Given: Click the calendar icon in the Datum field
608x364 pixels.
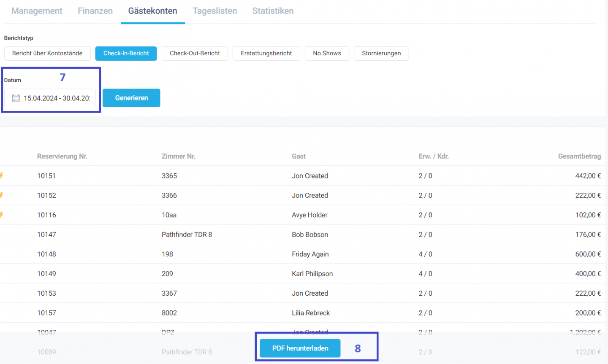Looking at the screenshot, I should click(16, 98).
